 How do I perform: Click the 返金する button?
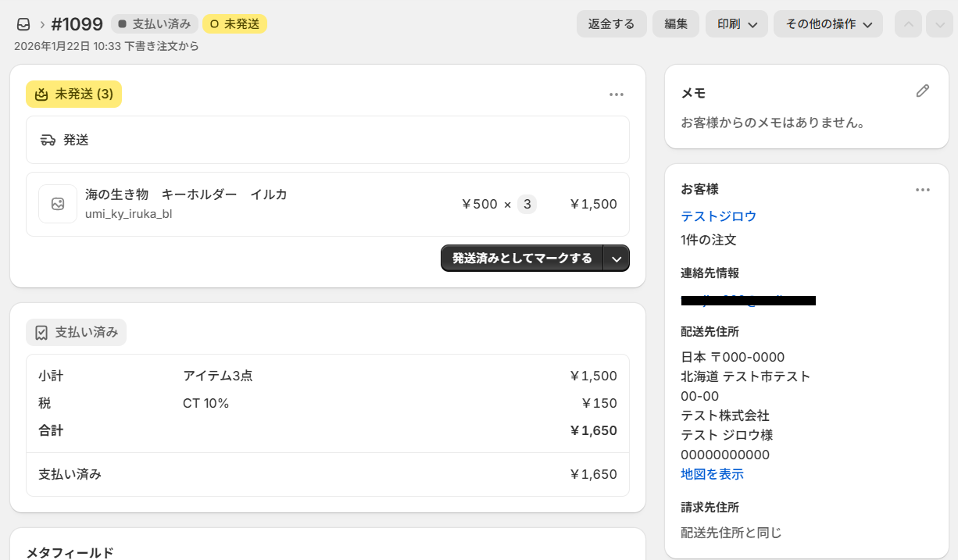pos(611,24)
